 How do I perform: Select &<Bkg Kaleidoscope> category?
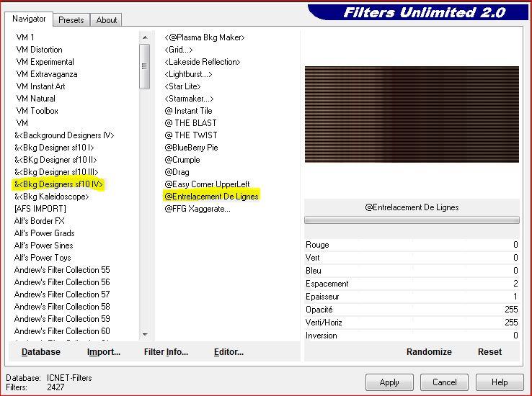click(52, 197)
